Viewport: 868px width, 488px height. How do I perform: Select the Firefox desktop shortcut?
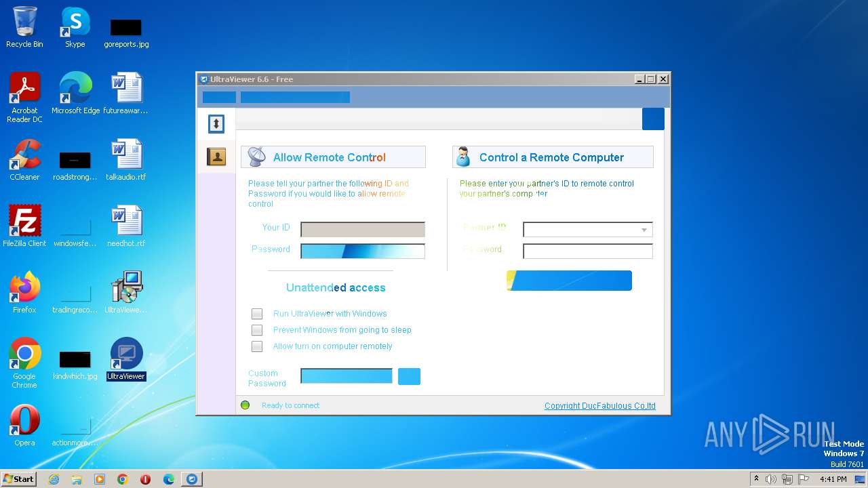coord(24,293)
